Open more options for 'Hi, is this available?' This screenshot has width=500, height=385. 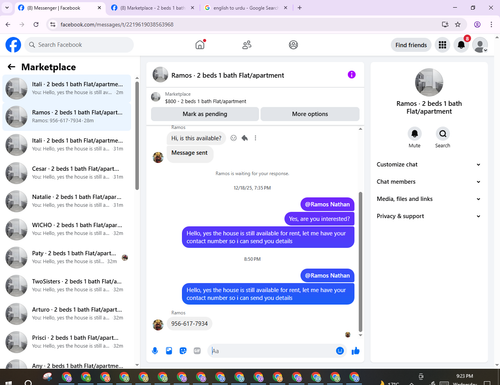255,138
